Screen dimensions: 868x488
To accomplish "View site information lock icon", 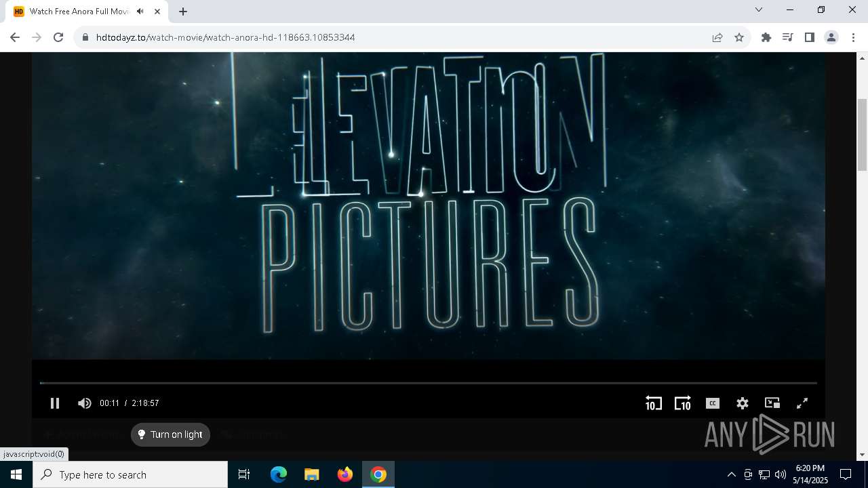I will point(85,37).
